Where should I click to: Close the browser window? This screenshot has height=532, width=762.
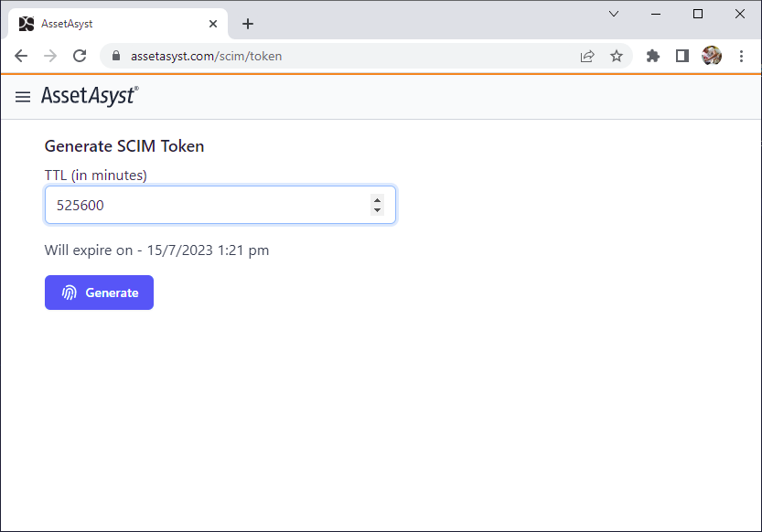tap(740, 14)
